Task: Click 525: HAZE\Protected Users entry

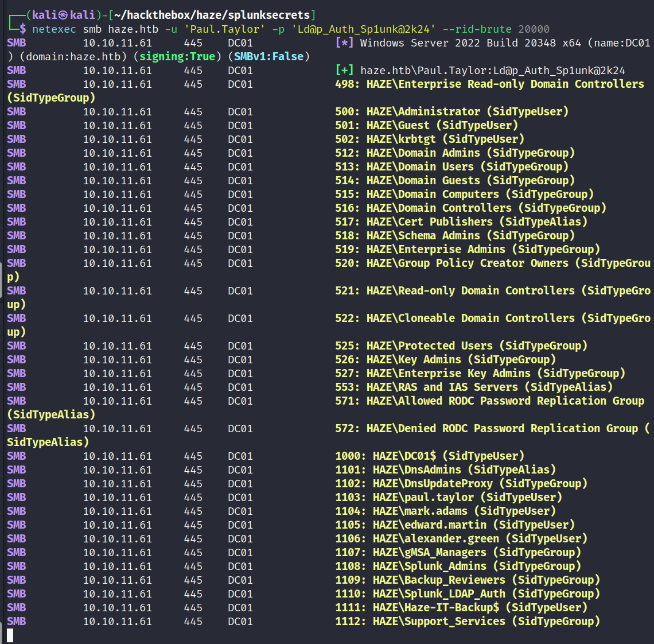Action: [x=461, y=346]
